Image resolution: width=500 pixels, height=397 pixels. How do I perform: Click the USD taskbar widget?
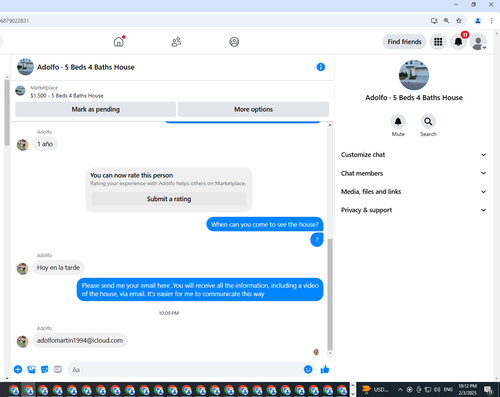[376, 389]
